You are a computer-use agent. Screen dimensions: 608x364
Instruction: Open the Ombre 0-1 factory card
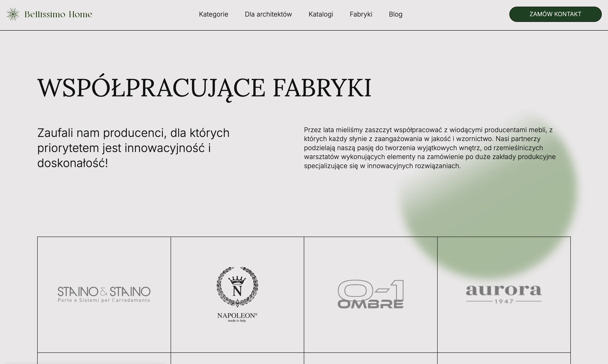371,295
